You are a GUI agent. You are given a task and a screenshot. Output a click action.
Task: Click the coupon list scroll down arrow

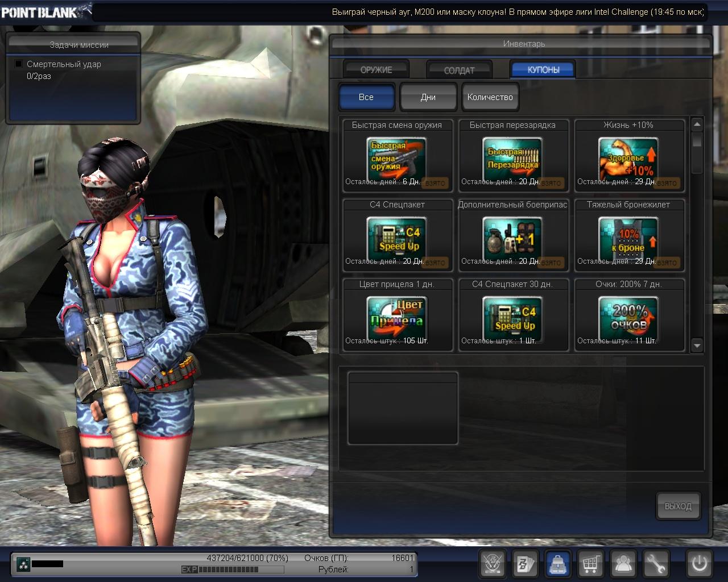697,345
